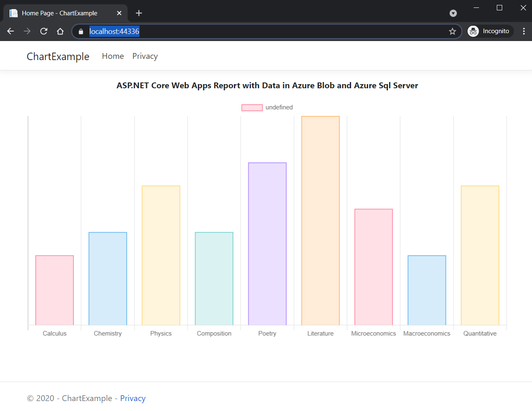This screenshot has height=411, width=532.
Task: Click the browser home icon
Action: 60,31
